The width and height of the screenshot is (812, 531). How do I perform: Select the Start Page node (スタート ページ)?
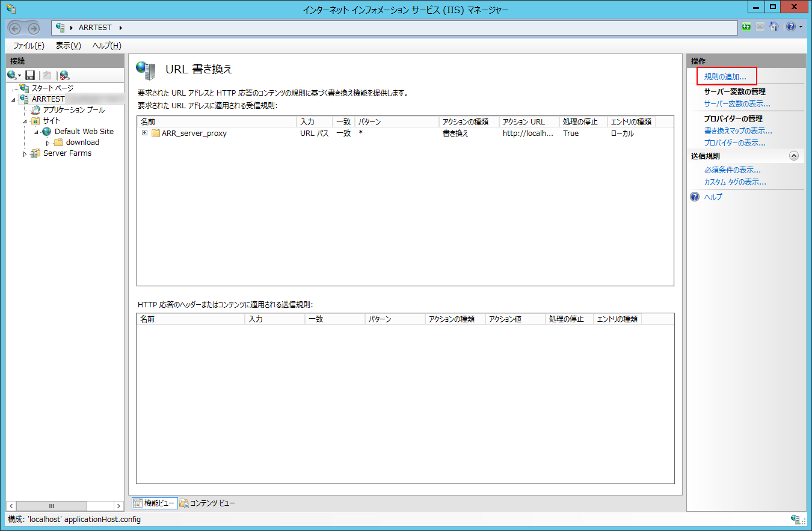(x=52, y=88)
